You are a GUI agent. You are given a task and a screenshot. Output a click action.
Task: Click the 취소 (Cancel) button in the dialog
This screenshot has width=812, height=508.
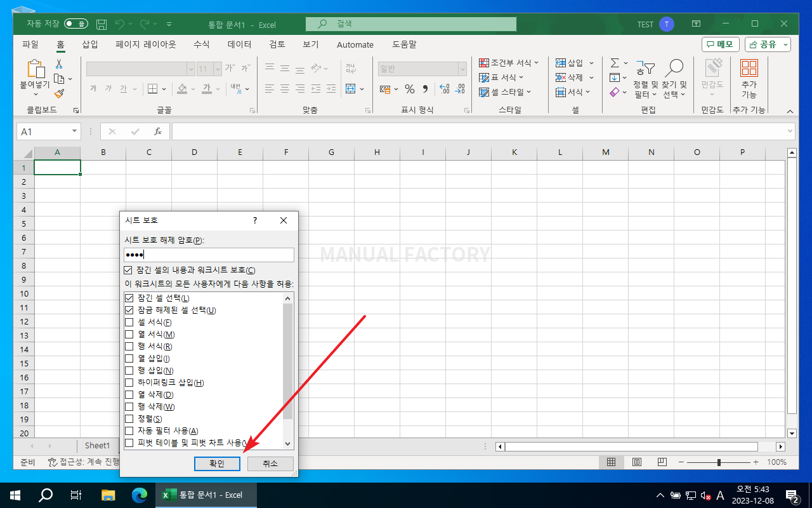point(270,464)
